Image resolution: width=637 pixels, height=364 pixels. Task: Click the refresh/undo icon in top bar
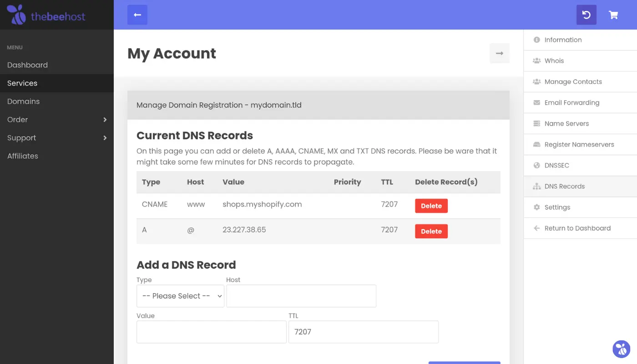point(586,15)
